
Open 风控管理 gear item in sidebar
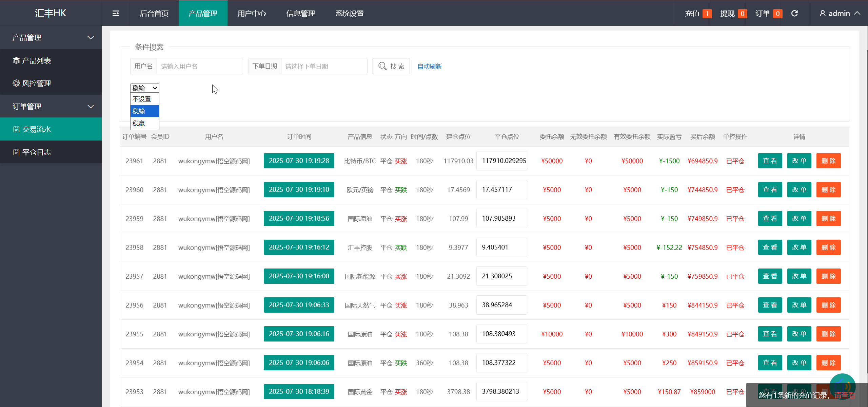click(36, 83)
